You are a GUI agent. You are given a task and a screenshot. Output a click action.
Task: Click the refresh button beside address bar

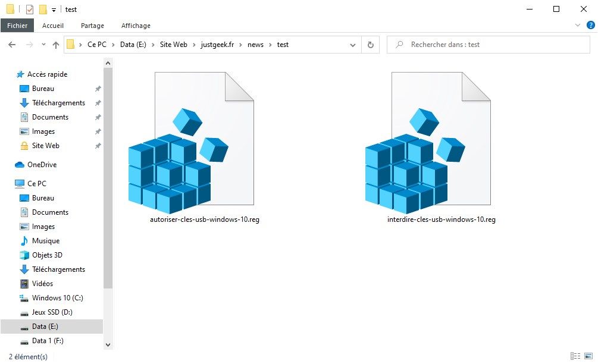pos(370,45)
